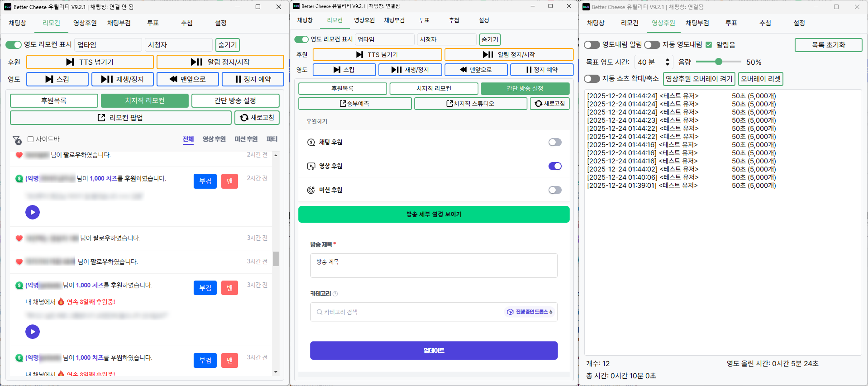Select the 미션 후원 filter tab
The image size is (868, 386).
tap(246, 139)
